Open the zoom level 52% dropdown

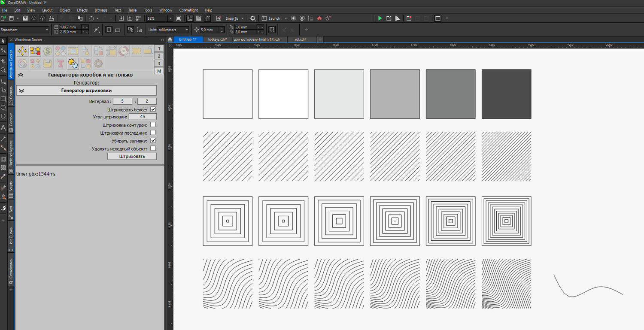click(170, 18)
